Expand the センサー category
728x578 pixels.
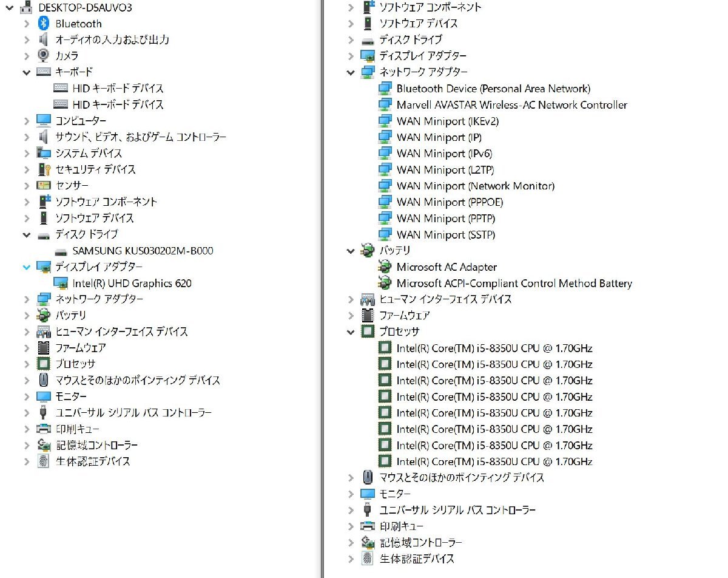click(x=26, y=185)
